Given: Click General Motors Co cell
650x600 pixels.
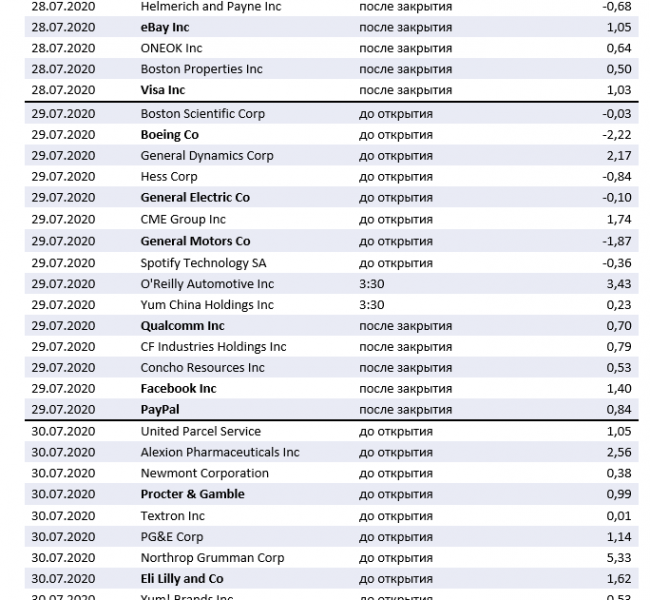Looking at the screenshot, I should [195, 241].
